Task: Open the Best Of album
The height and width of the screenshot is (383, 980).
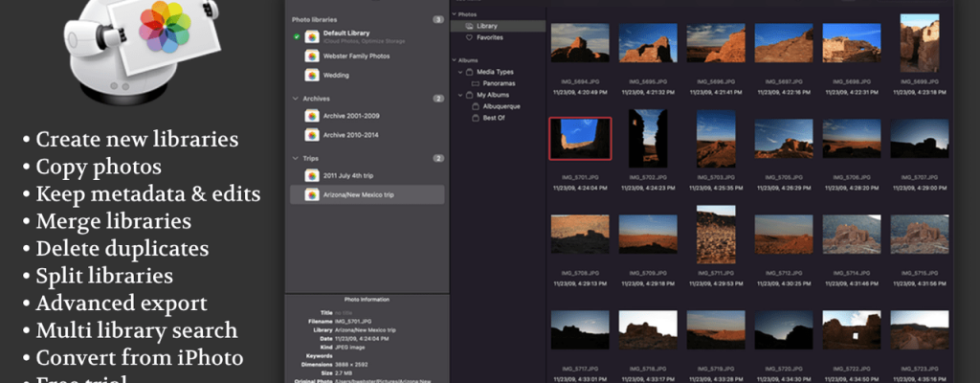Action: pos(492,118)
